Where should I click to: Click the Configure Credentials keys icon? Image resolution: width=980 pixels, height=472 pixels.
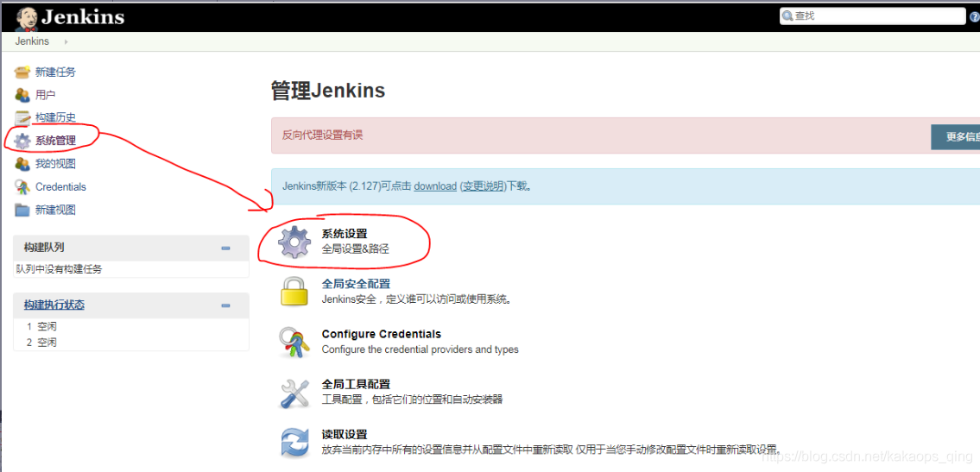[x=294, y=343]
